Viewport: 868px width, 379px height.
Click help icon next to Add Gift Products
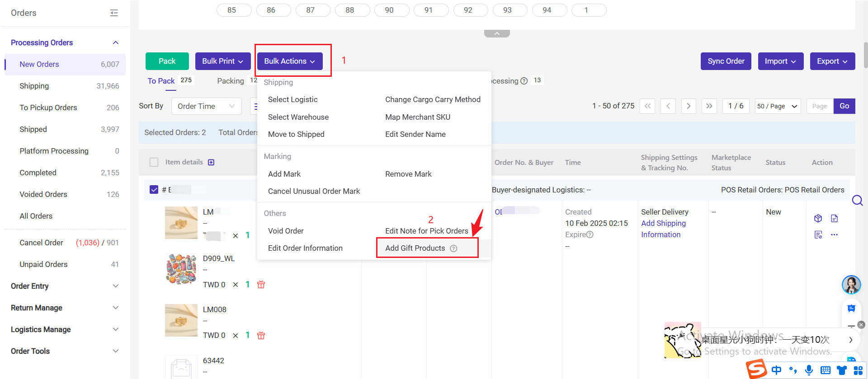pos(453,248)
